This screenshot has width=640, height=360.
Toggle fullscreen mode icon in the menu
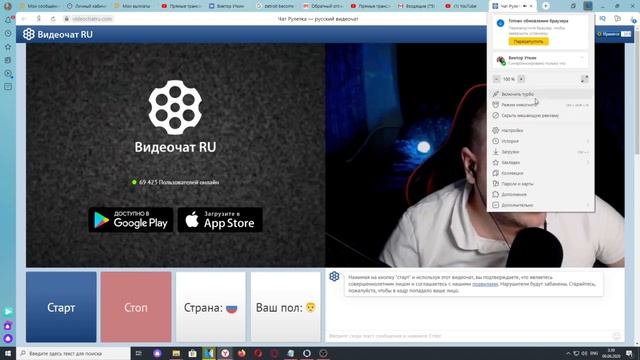point(584,79)
